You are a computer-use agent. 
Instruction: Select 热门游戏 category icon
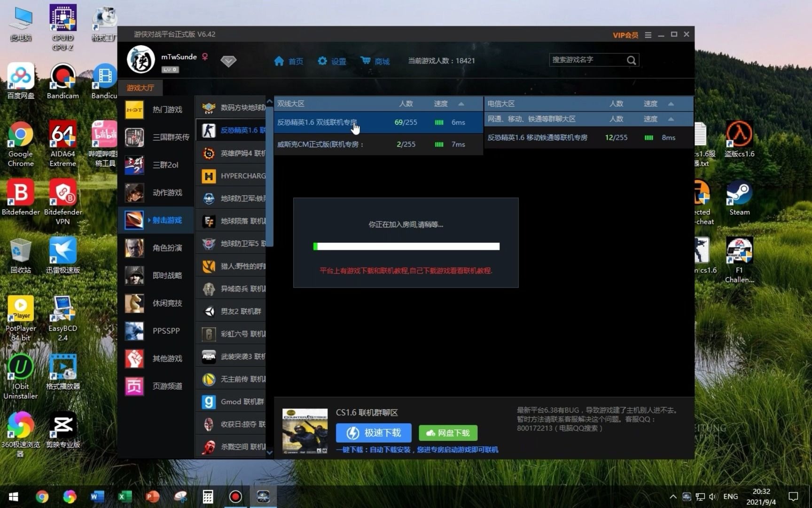[134, 110]
